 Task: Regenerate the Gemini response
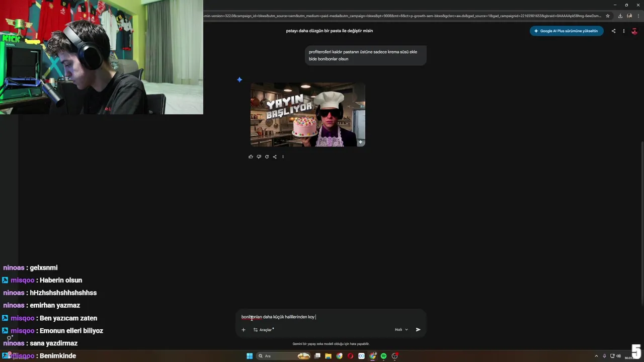pyautogui.click(x=267, y=156)
